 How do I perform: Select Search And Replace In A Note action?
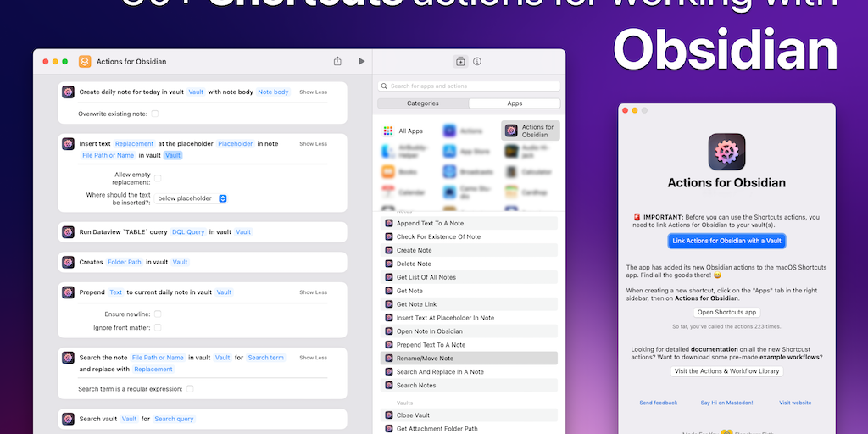(x=469, y=371)
